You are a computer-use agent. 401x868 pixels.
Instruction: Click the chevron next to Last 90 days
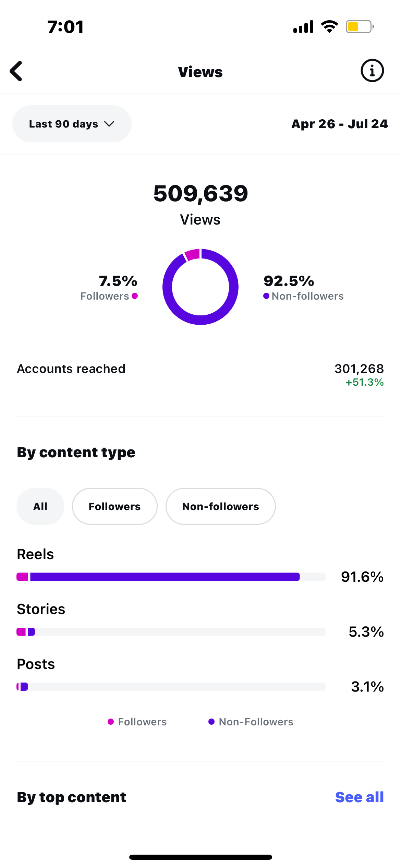(x=109, y=124)
